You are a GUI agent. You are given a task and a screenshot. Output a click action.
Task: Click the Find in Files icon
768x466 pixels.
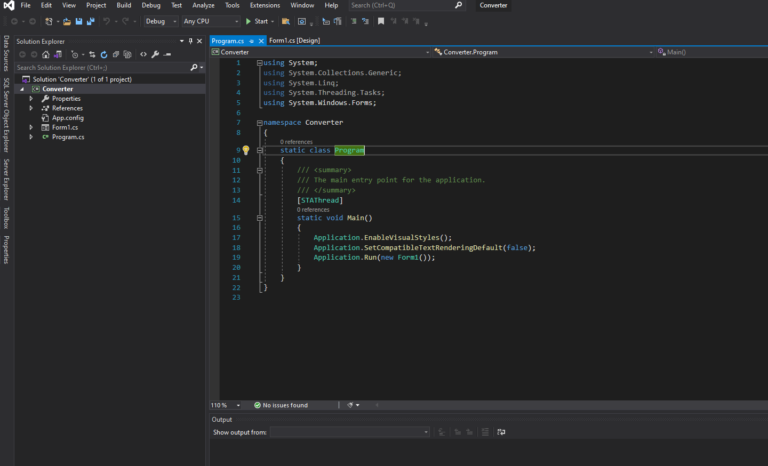tap(286, 22)
